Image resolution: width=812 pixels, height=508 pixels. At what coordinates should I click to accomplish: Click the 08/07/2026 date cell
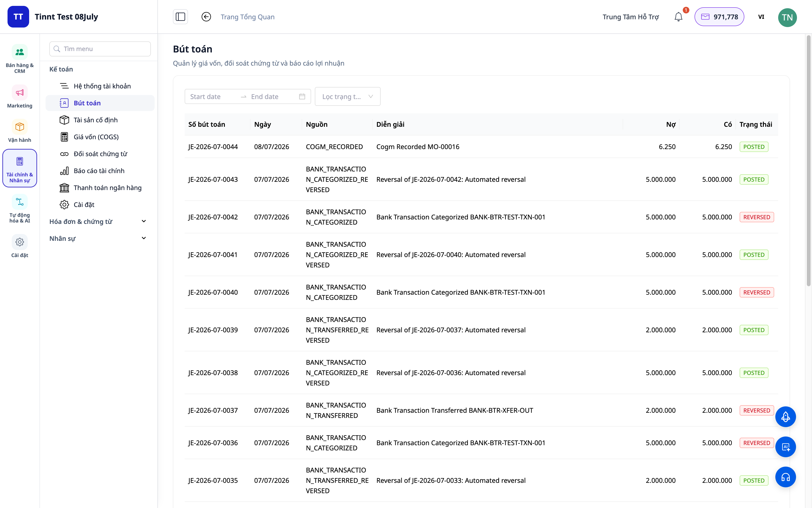(271, 147)
